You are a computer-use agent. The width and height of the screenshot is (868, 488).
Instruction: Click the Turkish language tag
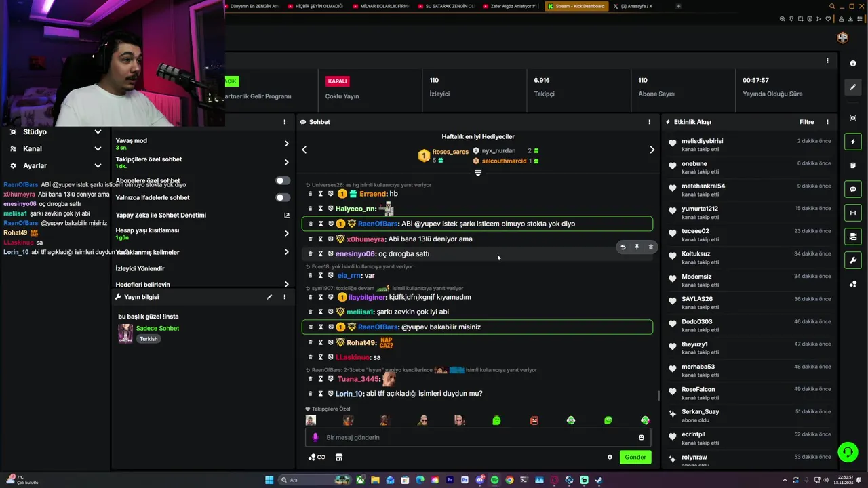(x=149, y=339)
